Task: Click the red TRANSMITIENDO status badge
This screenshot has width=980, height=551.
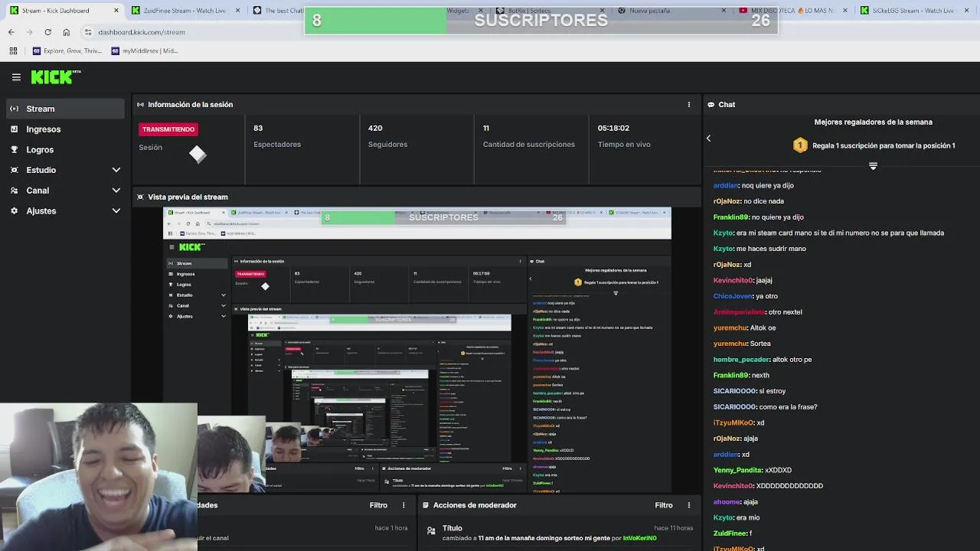Action: point(168,129)
